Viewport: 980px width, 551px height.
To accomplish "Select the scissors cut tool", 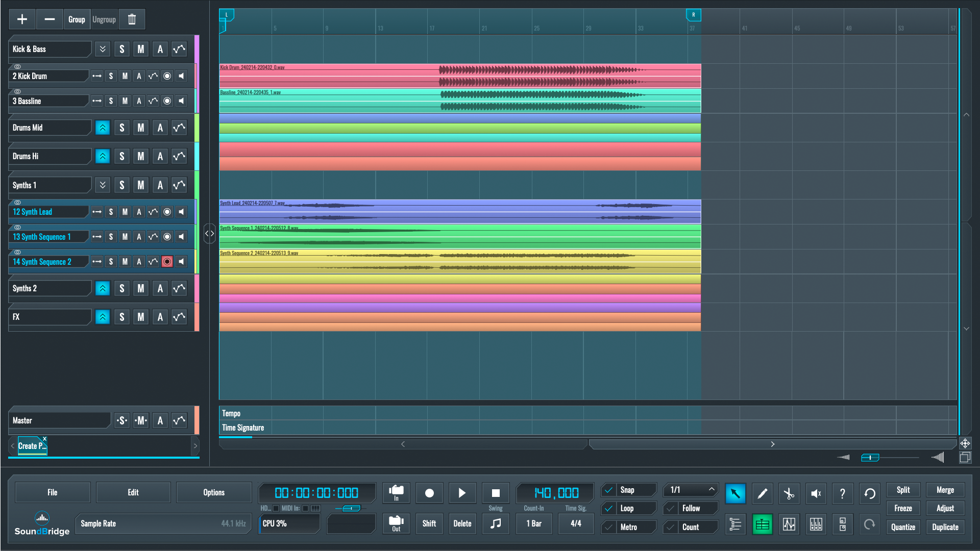I will tap(789, 493).
